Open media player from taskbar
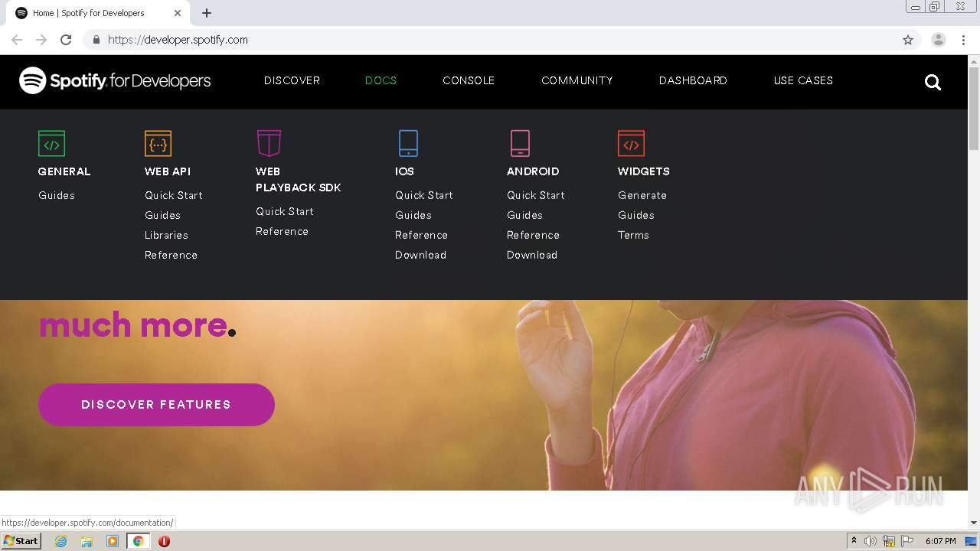The width and height of the screenshot is (980, 551). [x=113, y=541]
